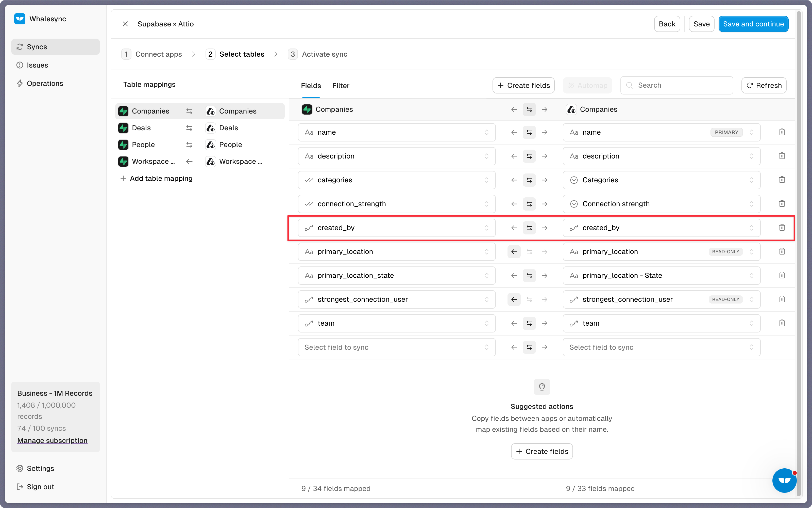Click the Supabase Companies header icon
Viewport: 812px width, 508px height.
(307, 109)
